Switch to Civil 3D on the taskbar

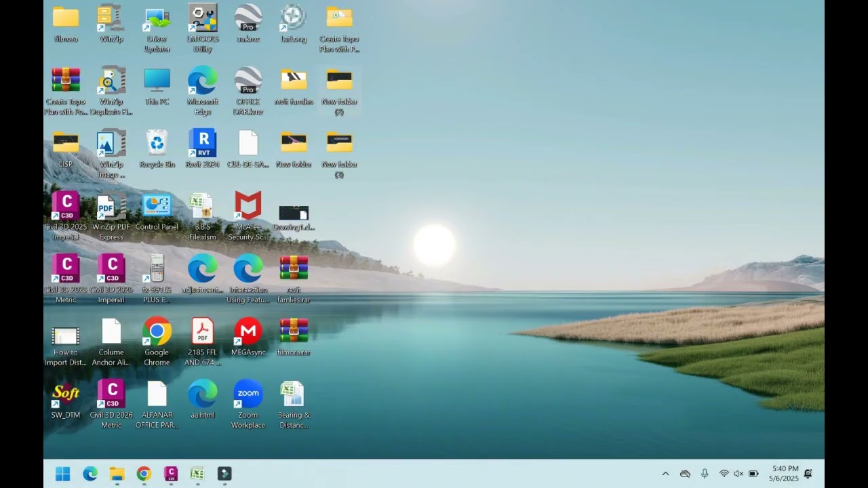(x=171, y=474)
